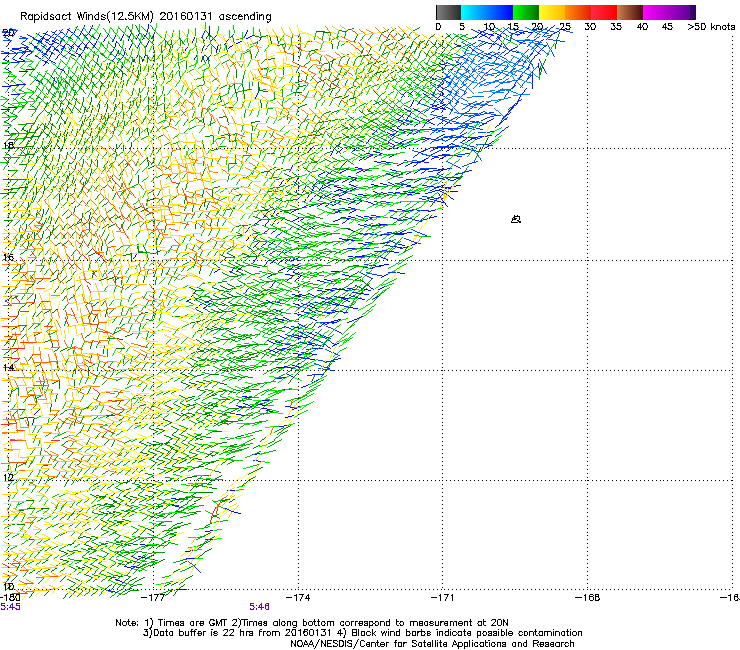Click the latitude label '18'
Image resolution: width=740 pixels, height=650 pixels.
(x=8, y=145)
